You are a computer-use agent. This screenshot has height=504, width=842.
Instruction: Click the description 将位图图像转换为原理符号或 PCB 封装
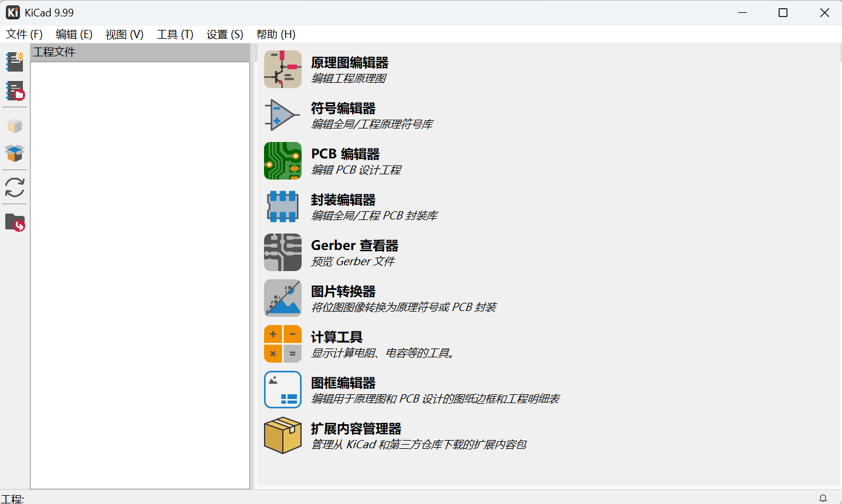(x=404, y=307)
